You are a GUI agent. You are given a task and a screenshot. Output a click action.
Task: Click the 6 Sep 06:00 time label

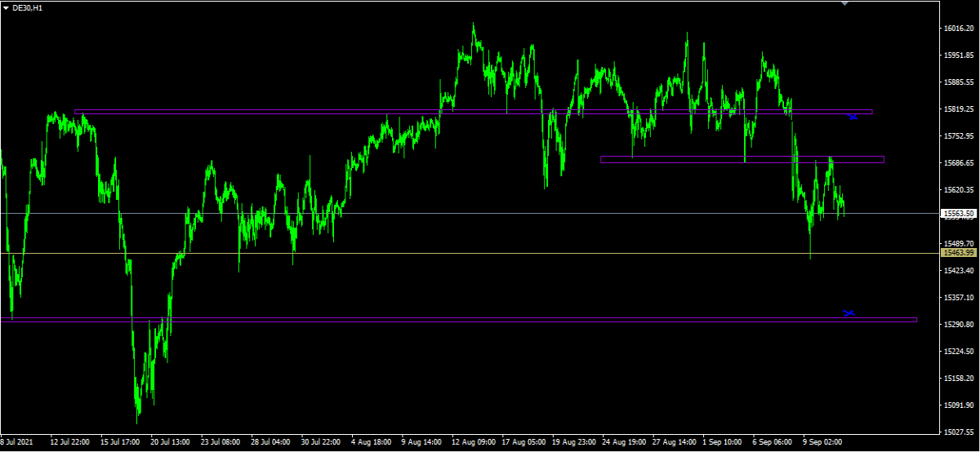tap(773, 442)
